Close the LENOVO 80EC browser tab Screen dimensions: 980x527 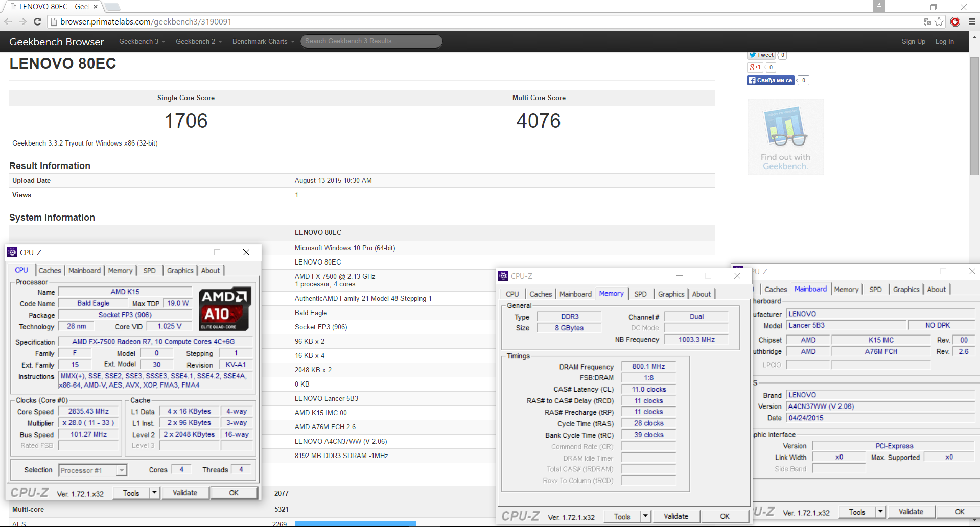pos(96,7)
